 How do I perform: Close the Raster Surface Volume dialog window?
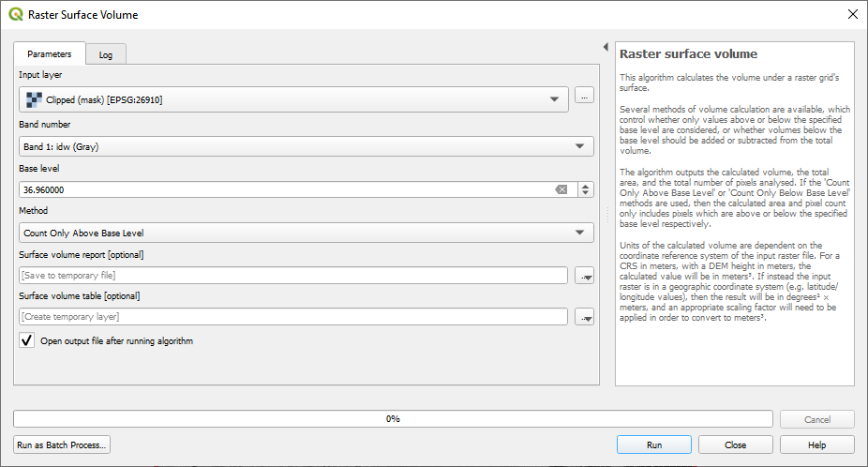point(852,14)
